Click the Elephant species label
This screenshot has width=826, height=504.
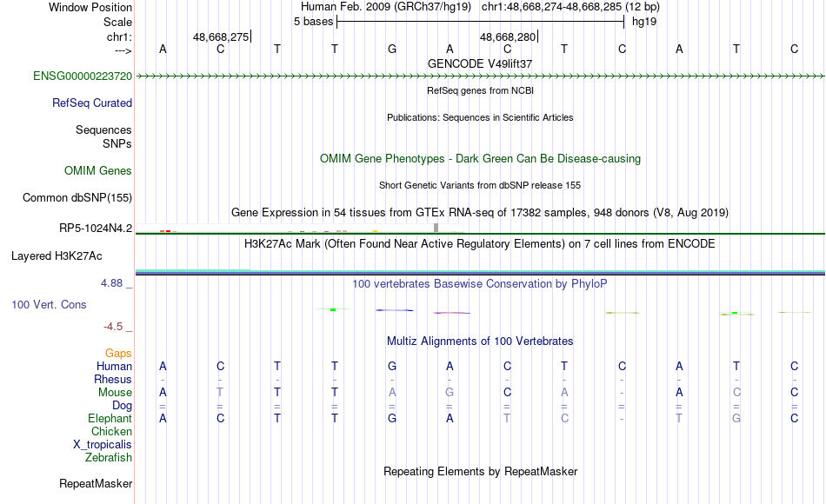pyautogui.click(x=110, y=419)
